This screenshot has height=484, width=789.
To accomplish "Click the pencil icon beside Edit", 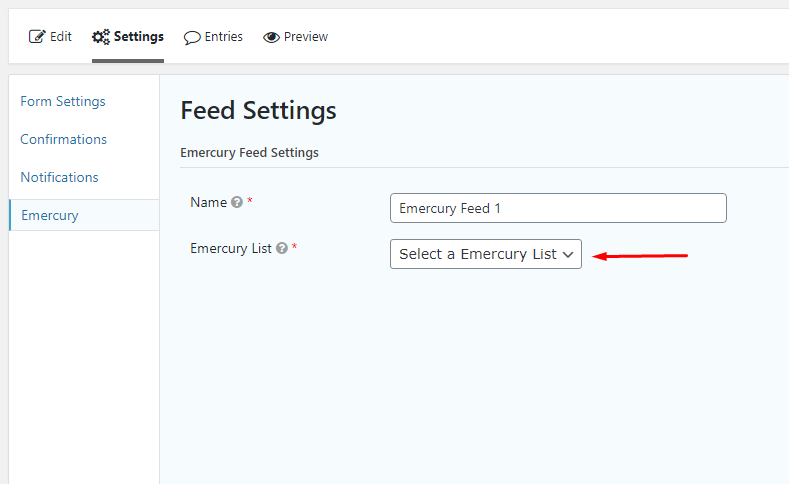I will pos(37,37).
